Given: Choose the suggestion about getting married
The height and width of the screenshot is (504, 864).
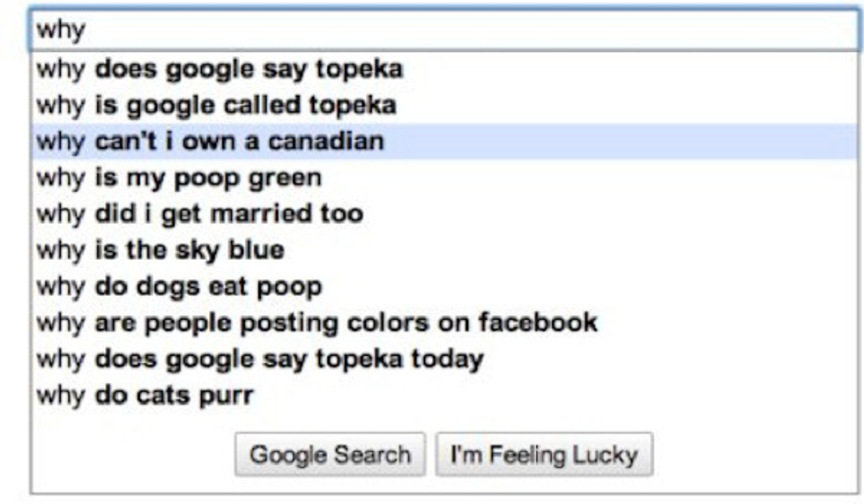Looking at the screenshot, I should (199, 213).
